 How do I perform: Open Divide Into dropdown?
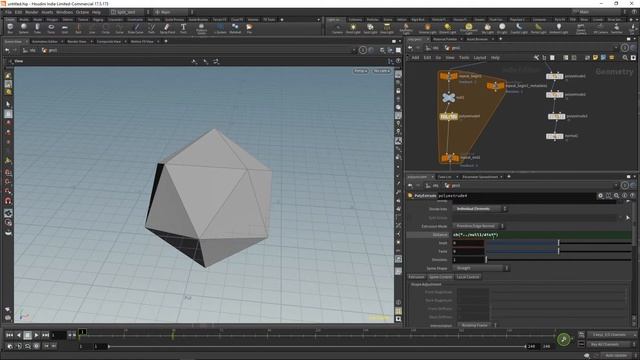[480, 209]
